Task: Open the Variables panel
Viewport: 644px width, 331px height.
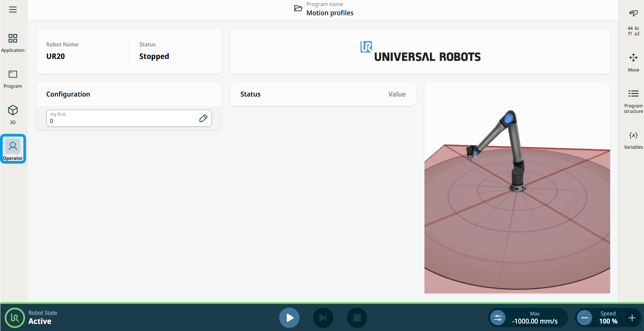Action: click(x=633, y=140)
